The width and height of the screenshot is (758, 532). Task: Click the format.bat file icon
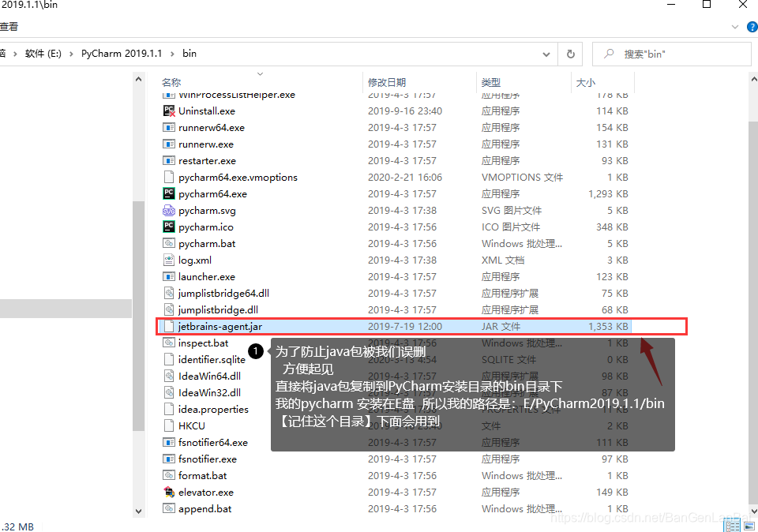tap(169, 475)
